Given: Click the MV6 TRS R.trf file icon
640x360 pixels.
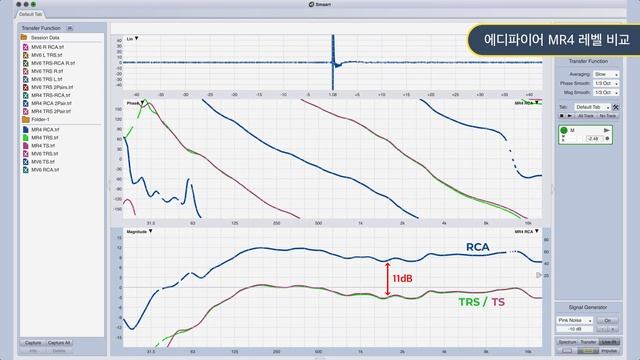Looking at the screenshot, I should click(x=25, y=71).
